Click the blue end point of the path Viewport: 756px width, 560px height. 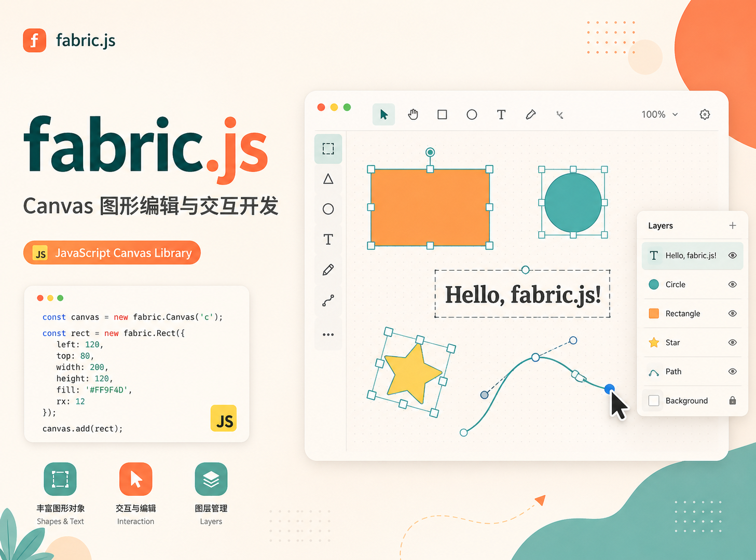(x=610, y=389)
